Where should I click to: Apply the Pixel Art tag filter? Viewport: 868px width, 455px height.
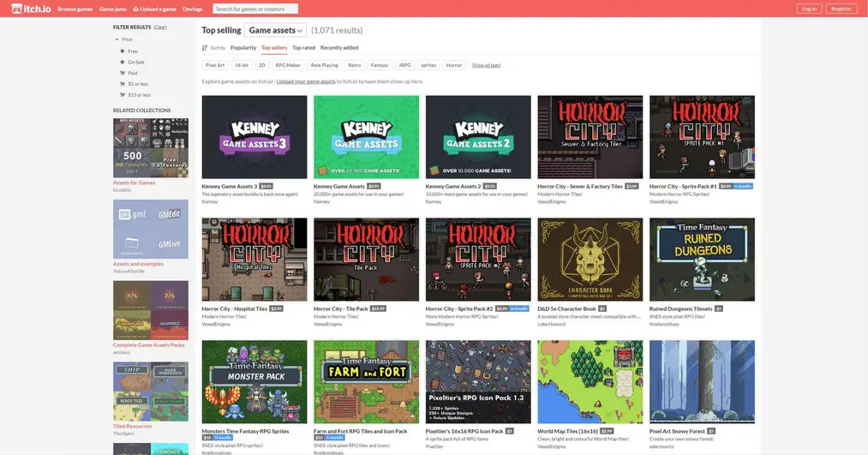[x=215, y=65]
